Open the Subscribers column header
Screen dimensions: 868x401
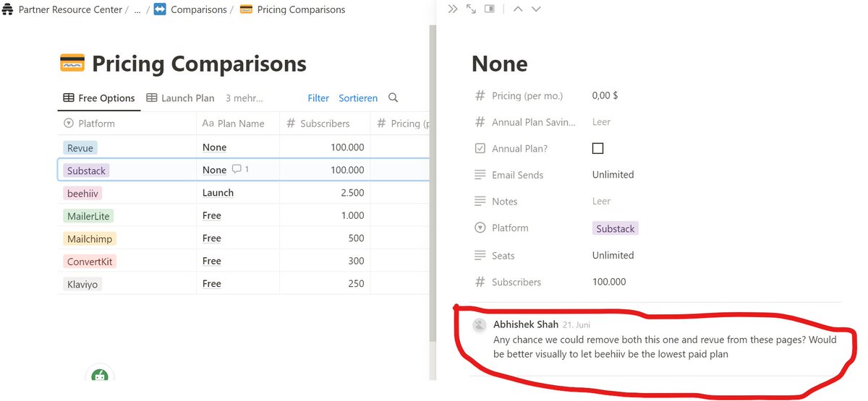point(325,124)
